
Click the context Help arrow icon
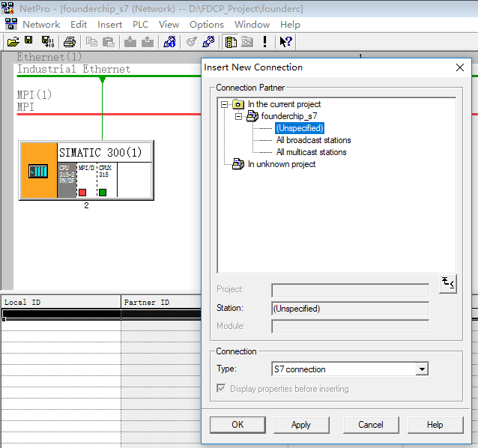(x=285, y=41)
